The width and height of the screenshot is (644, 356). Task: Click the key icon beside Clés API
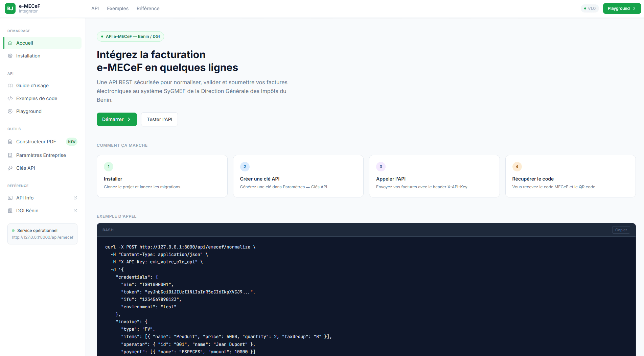[10, 168]
